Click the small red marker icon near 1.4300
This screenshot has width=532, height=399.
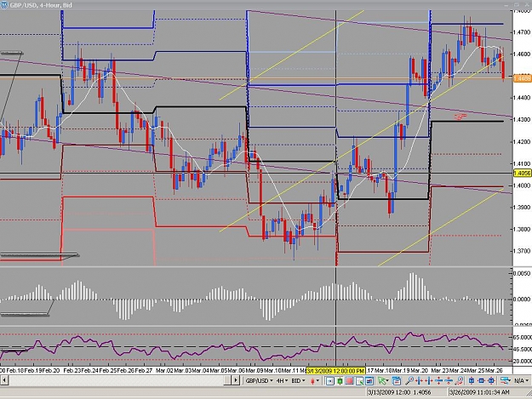(460, 117)
